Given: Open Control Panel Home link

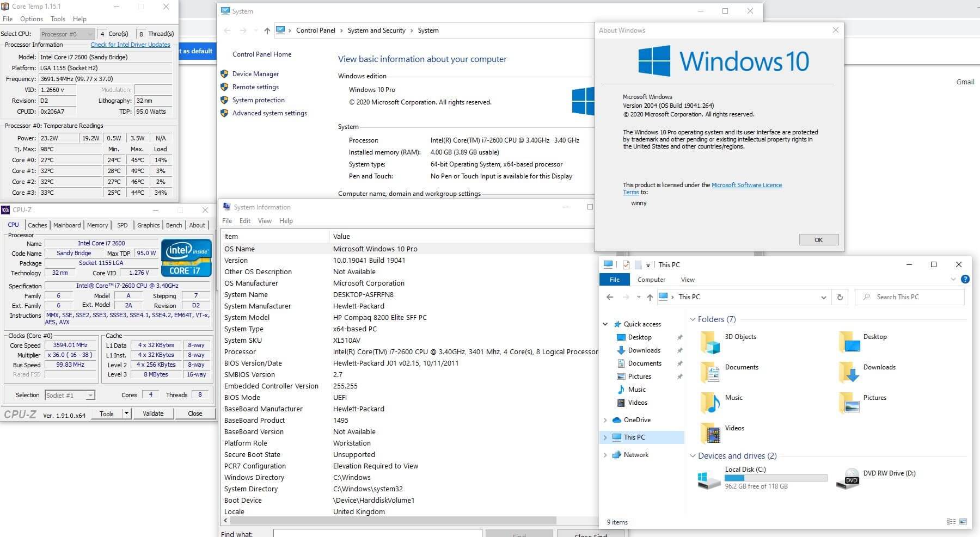Looking at the screenshot, I should [x=262, y=54].
